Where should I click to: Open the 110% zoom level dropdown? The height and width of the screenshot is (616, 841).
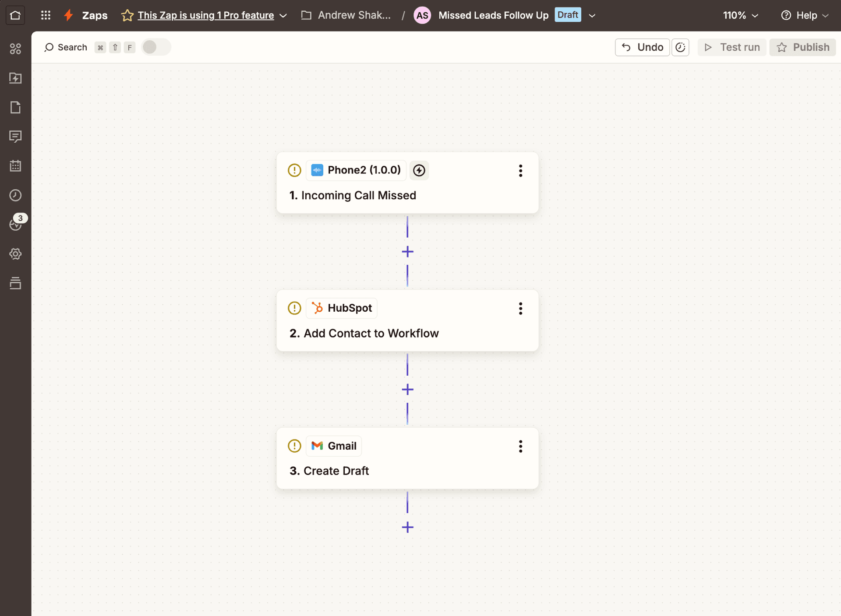click(x=740, y=15)
